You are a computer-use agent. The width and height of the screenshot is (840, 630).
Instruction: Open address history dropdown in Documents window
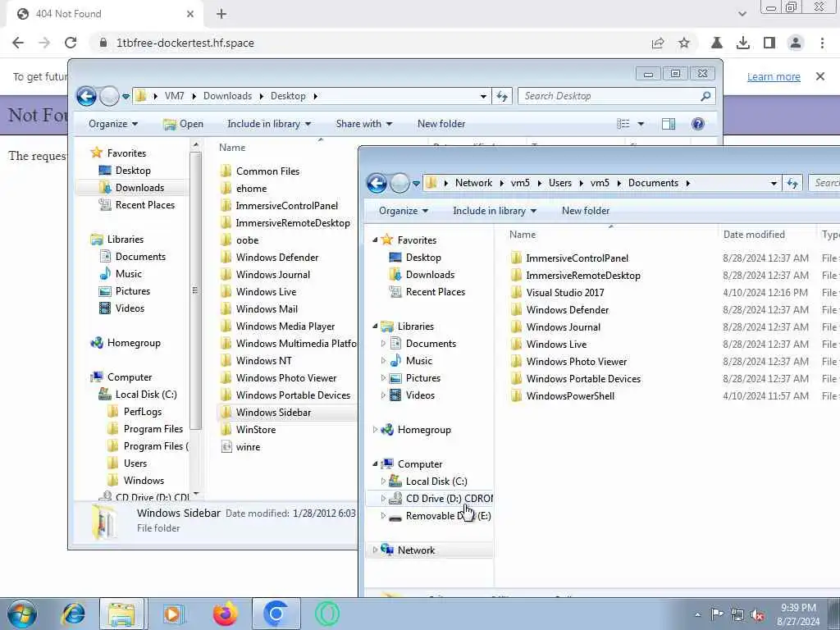(774, 183)
